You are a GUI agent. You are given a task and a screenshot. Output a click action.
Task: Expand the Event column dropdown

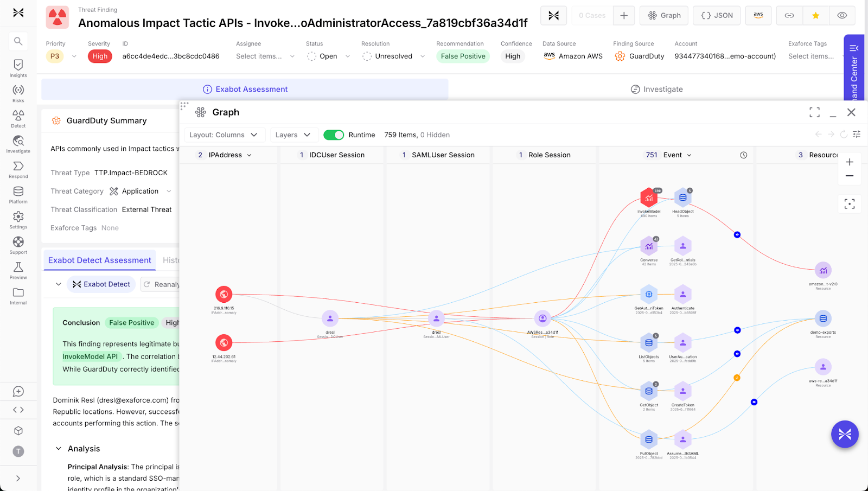[x=690, y=155]
